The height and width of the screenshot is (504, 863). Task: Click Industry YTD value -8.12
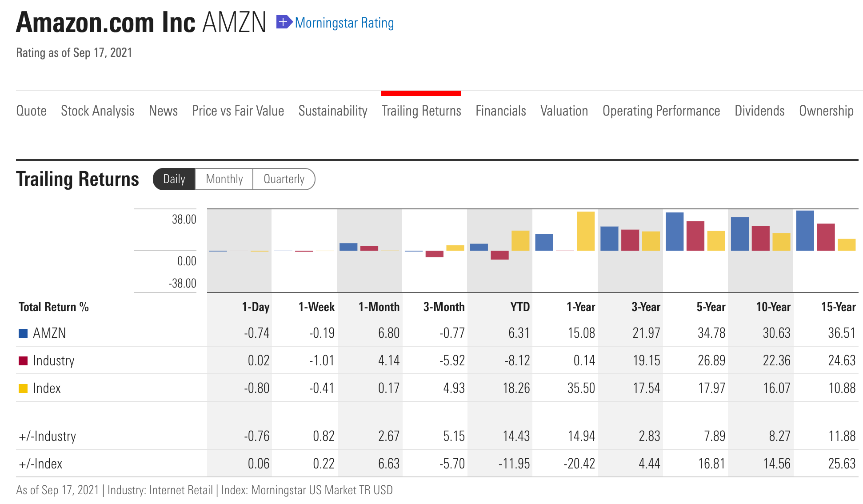coord(517,360)
